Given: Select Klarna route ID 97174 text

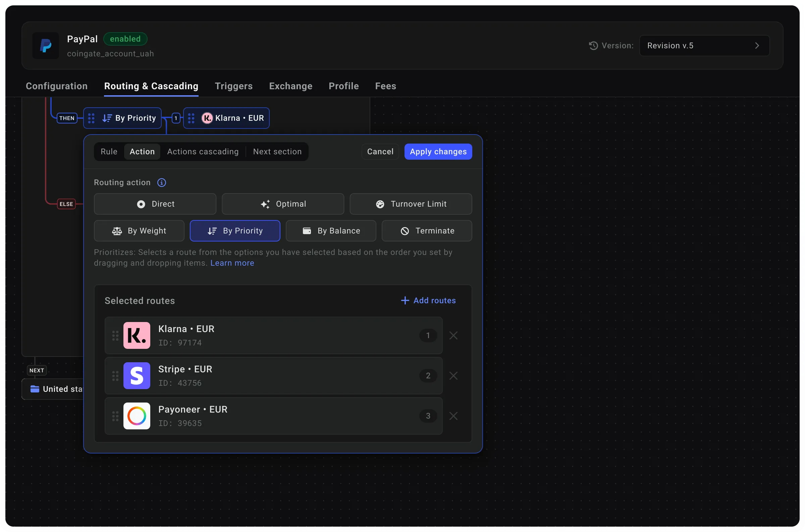Looking at the screenshot, I should coord(180,343).
